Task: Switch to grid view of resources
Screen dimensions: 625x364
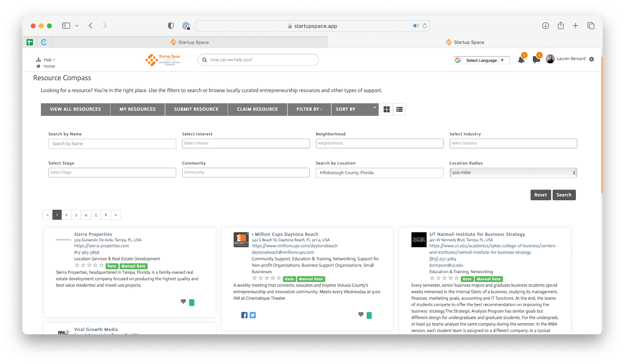Action: (x=387, y=109)
